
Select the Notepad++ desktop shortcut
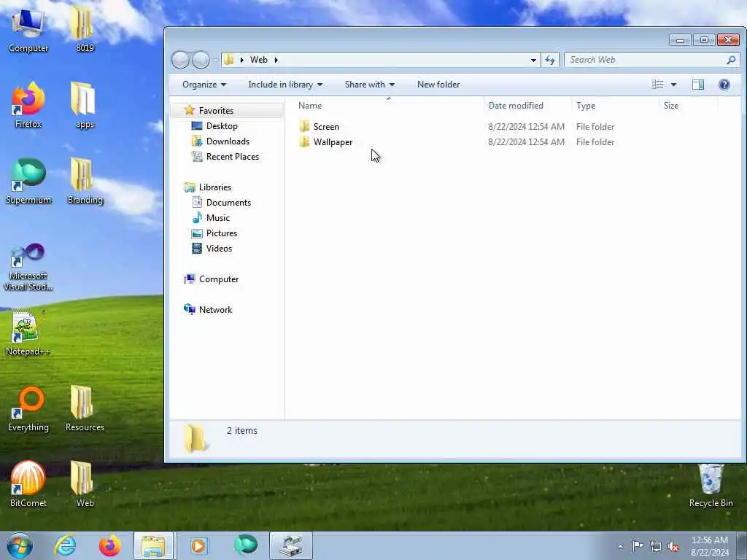click(x=28, y=332)
